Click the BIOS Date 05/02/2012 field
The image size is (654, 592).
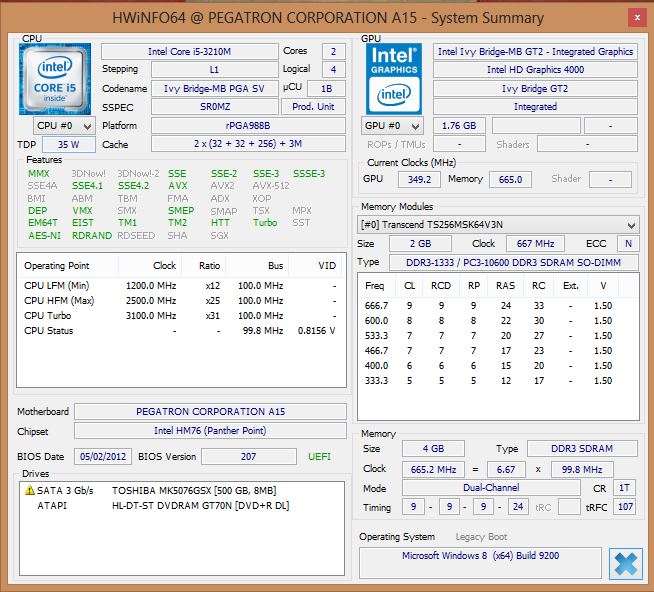[x=103, y=456]
